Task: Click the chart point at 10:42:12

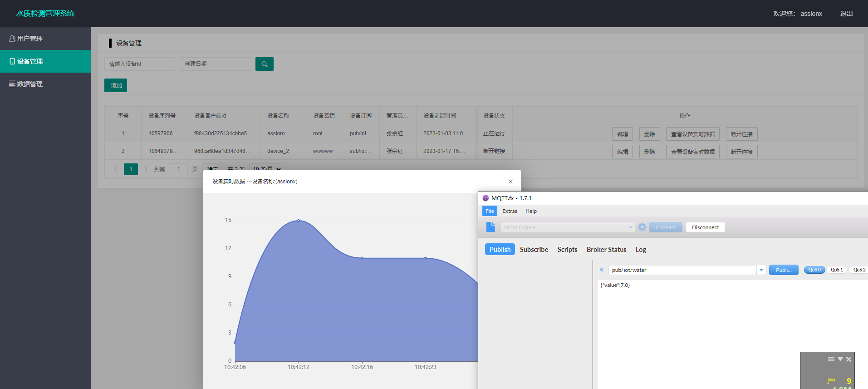Action: pos(299,221)
